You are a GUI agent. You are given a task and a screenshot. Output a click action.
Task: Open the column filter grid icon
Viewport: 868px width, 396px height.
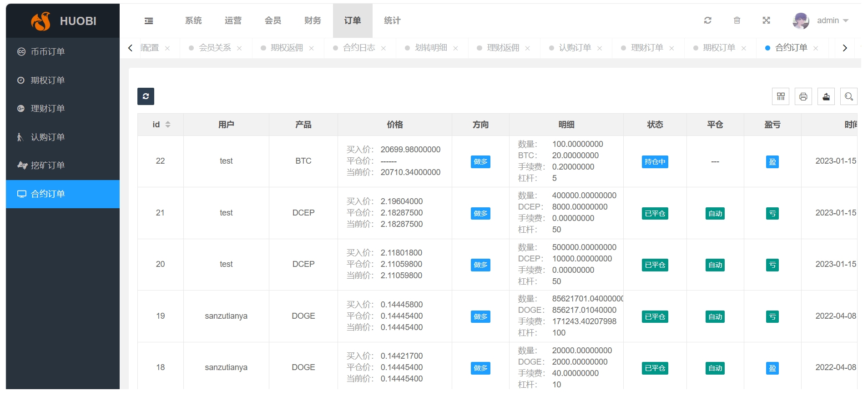point(781,96)
